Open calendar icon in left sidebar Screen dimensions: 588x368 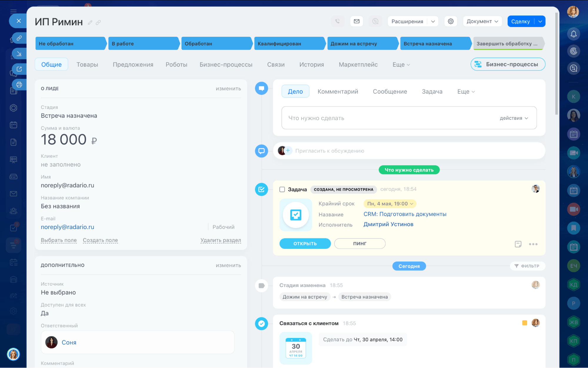[x=14, y=125]
